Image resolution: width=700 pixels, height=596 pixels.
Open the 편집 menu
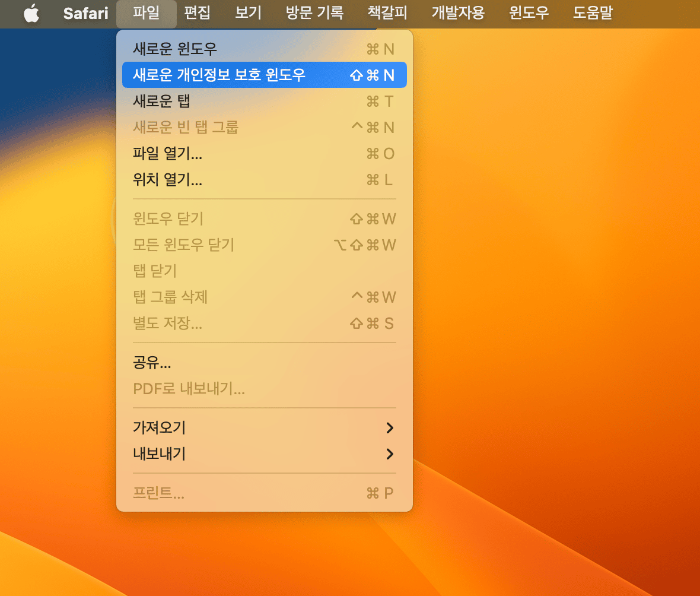[x=197, y=14]
